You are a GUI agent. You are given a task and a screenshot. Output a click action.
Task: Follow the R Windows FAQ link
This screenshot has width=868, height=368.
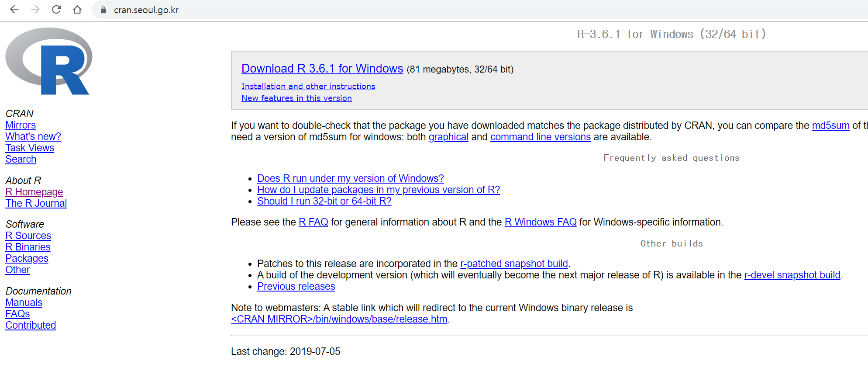click(540, 222)
